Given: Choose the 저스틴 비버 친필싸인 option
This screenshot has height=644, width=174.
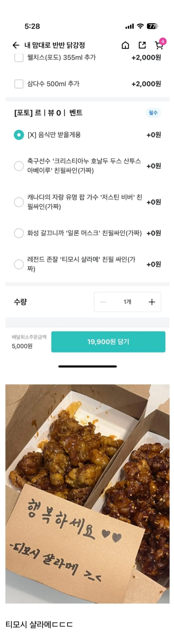Looking at the screenshot, I should (x=19, y=202).
